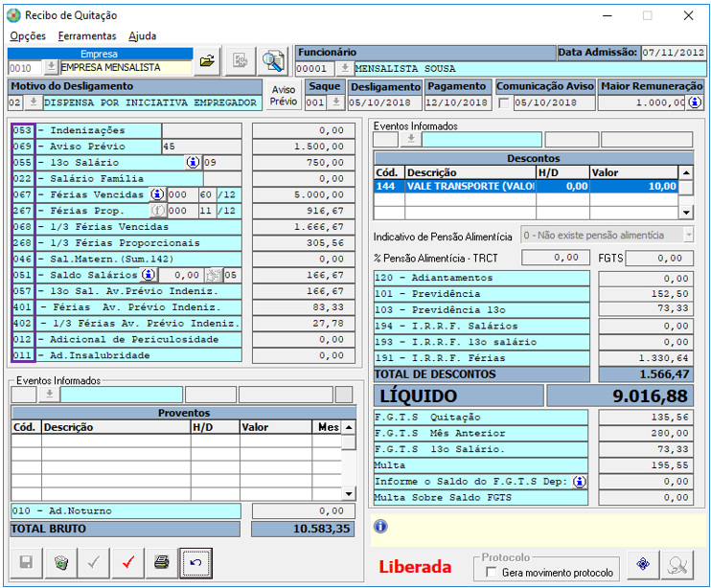
Task: Open the Funcionário code lookup arrow
Action: click(345, 68)
